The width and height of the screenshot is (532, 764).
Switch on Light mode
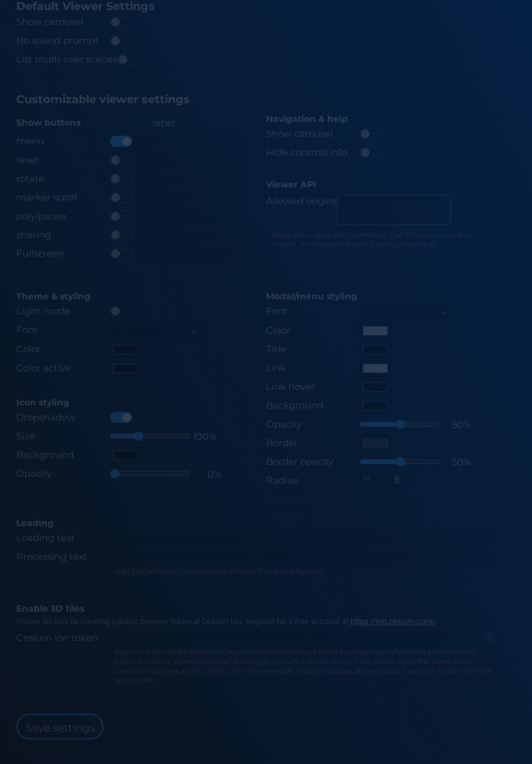pos(121,311)
